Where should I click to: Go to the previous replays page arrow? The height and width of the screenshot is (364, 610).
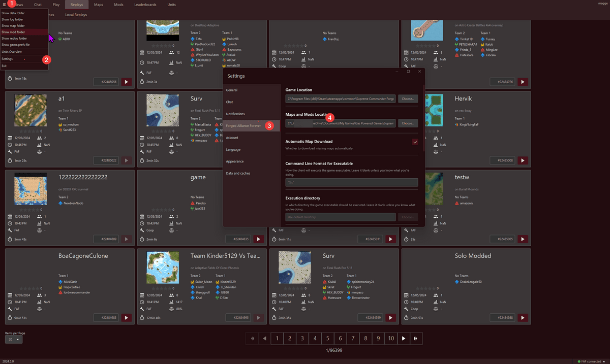(264, 338)
